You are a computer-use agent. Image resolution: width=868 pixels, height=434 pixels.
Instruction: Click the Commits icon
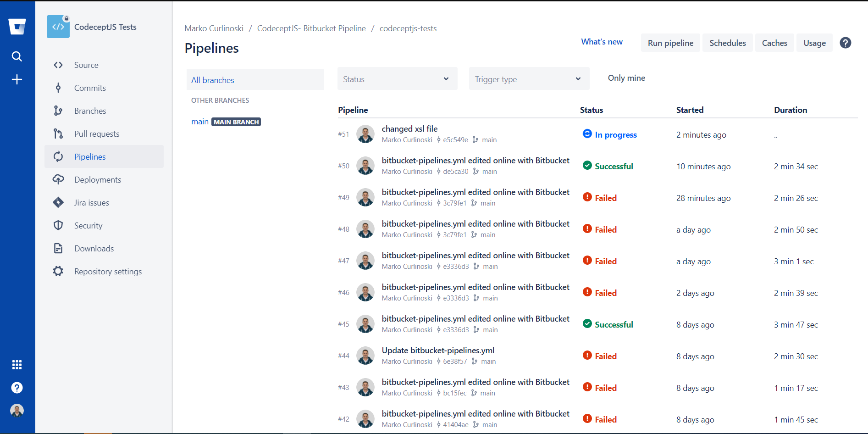[58, 88]
